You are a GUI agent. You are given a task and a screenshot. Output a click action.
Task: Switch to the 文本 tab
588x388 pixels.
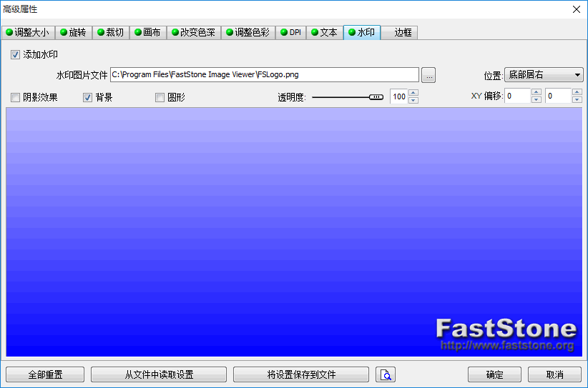(x=325, y=33)
